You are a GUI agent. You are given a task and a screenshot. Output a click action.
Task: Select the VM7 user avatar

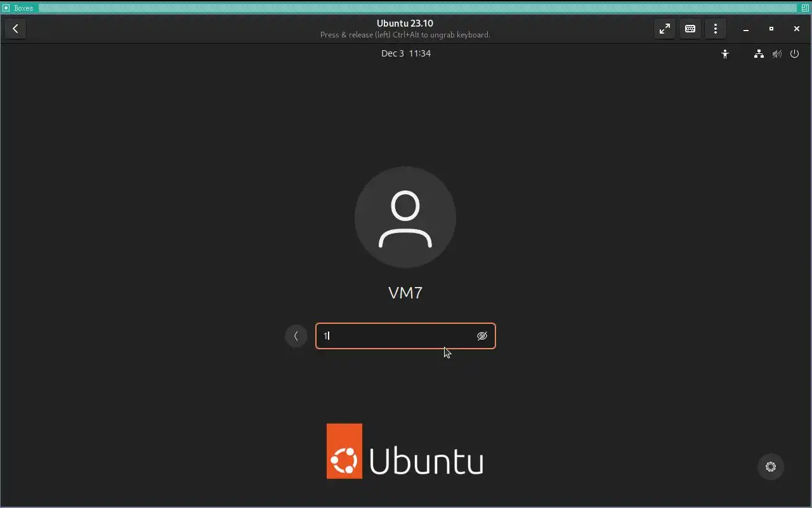[405, 217]
